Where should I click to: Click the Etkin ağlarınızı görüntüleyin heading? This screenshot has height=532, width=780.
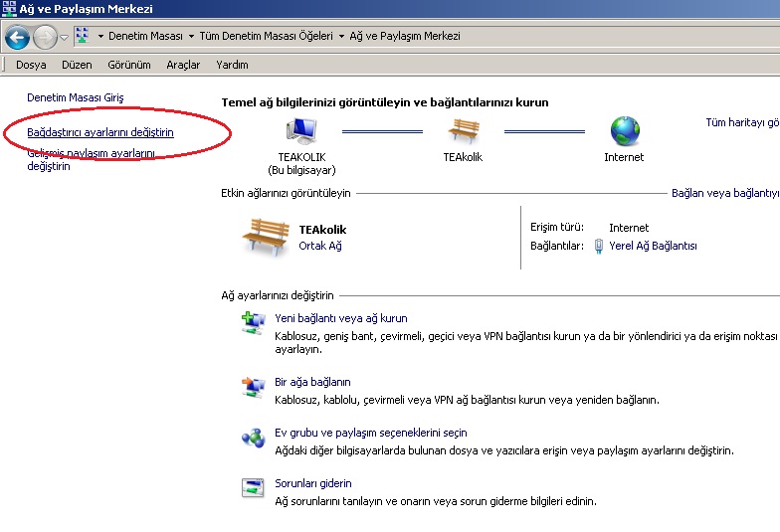286,193
